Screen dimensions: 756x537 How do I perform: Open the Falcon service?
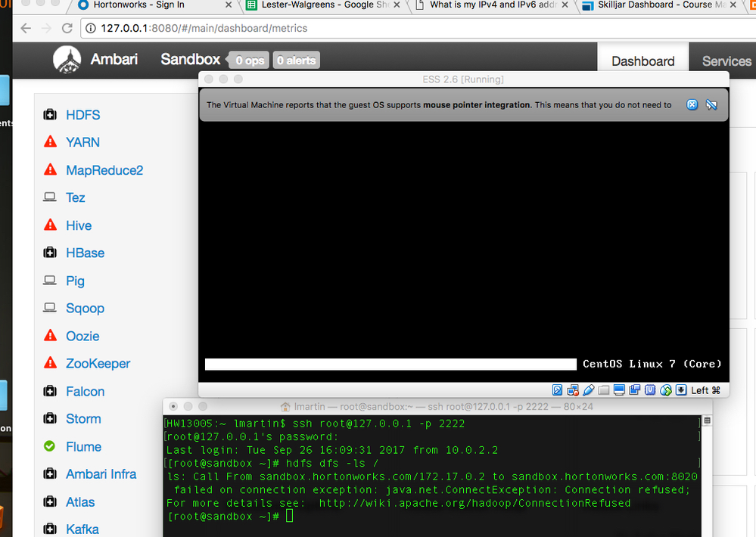86,392
